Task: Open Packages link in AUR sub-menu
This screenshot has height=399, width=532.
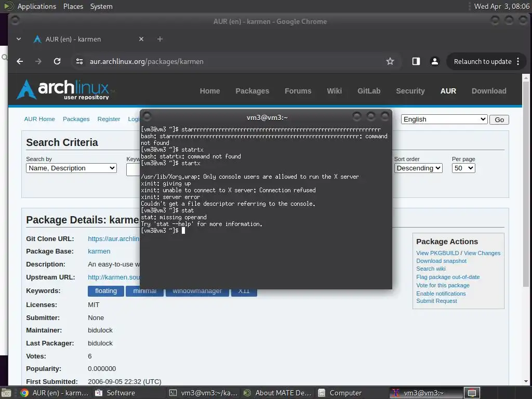Action: pos(76,119)
